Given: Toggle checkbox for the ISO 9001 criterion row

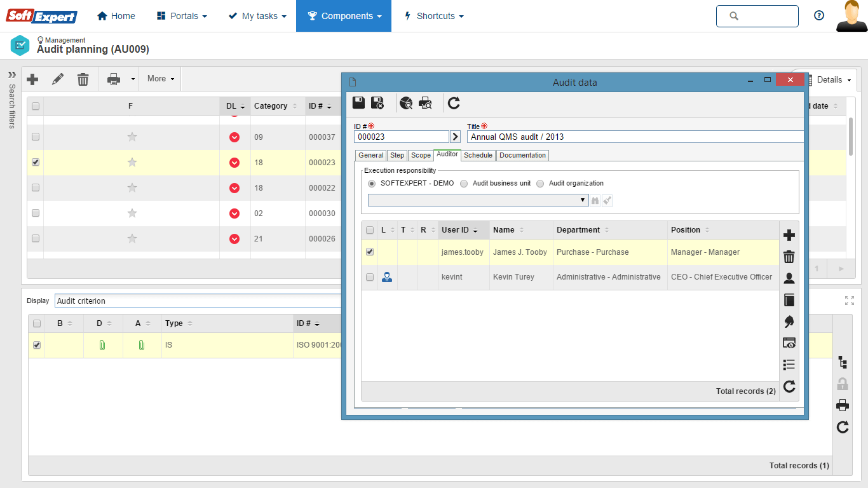Looking at the screenshot, I should tap(37, 345).
